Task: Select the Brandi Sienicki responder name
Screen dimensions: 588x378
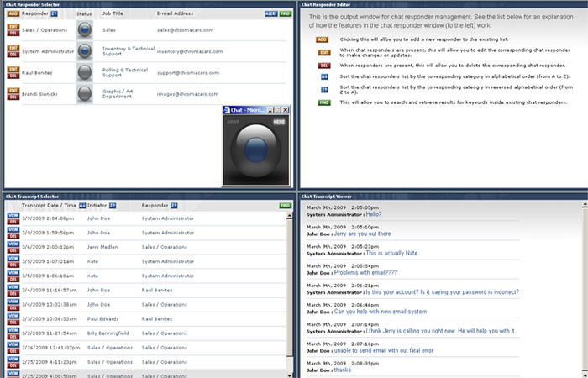Action: click(x=39, y=94)
